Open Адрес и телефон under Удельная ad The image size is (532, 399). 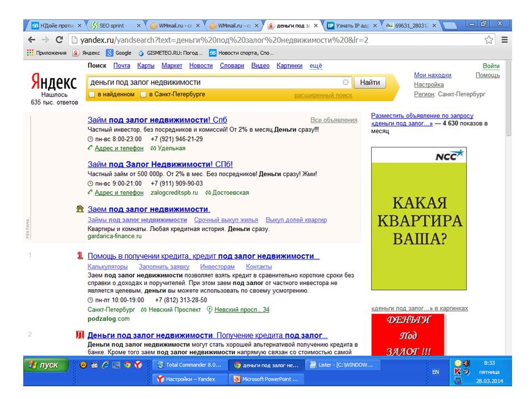click(x=119, y=149)
